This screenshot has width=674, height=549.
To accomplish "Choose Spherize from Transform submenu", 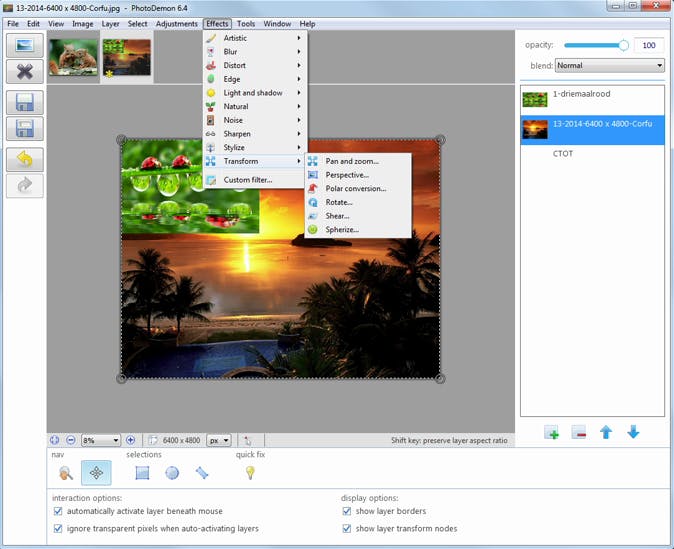I will point(342,230).
